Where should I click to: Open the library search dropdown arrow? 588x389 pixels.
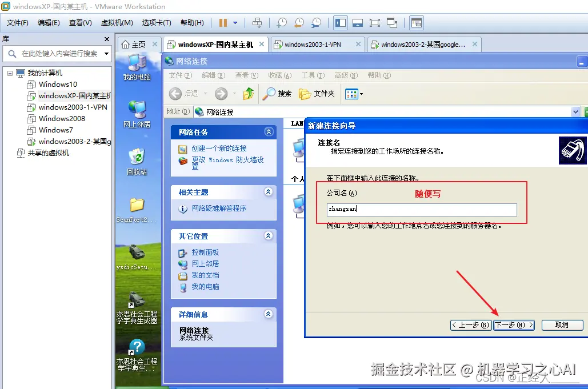[x=106, y=54]
